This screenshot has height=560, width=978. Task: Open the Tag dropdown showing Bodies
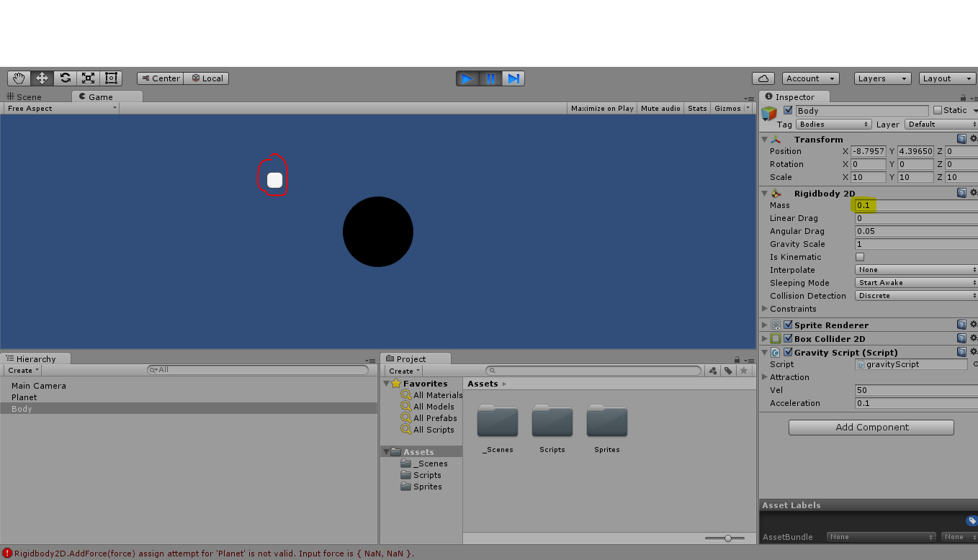click(x=833, y=124)
